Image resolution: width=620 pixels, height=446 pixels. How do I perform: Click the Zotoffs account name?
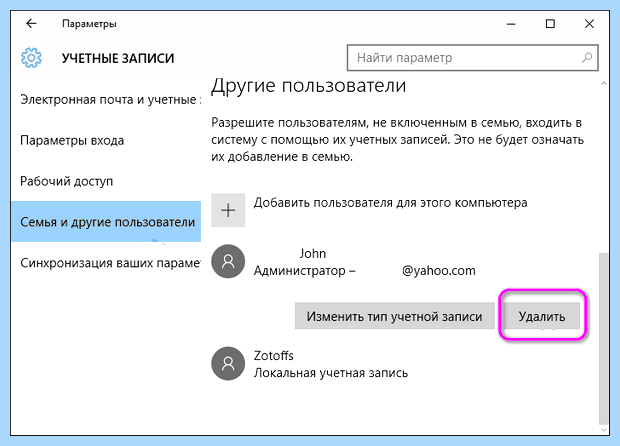[274, 355]
